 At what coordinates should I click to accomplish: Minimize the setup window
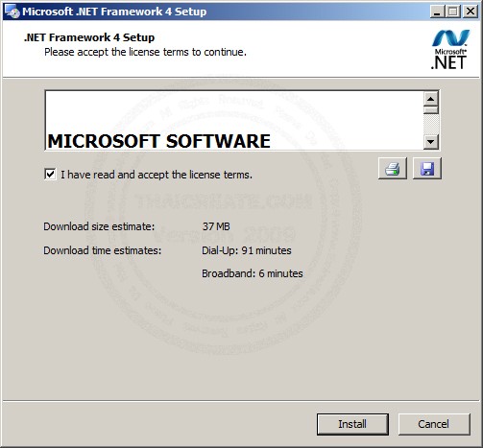click(437, 12)
